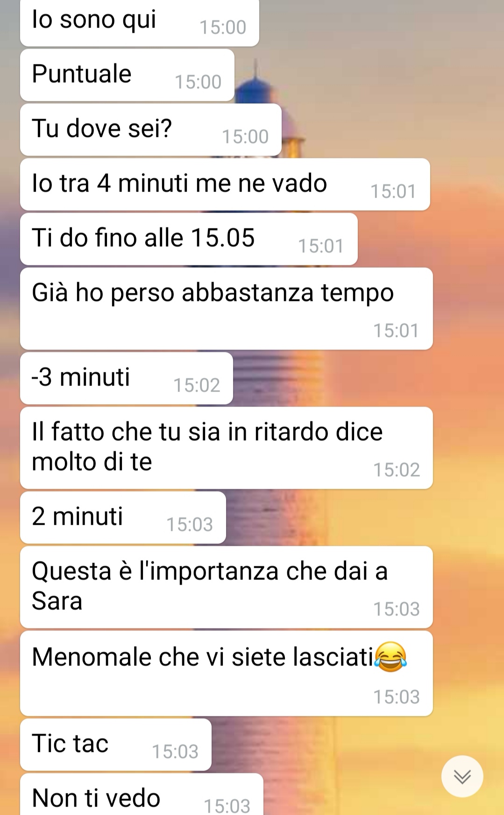Tap the 'Non ti vedo' message
The width and height of the screenshot is (504, 815).
tap(142, 794)
